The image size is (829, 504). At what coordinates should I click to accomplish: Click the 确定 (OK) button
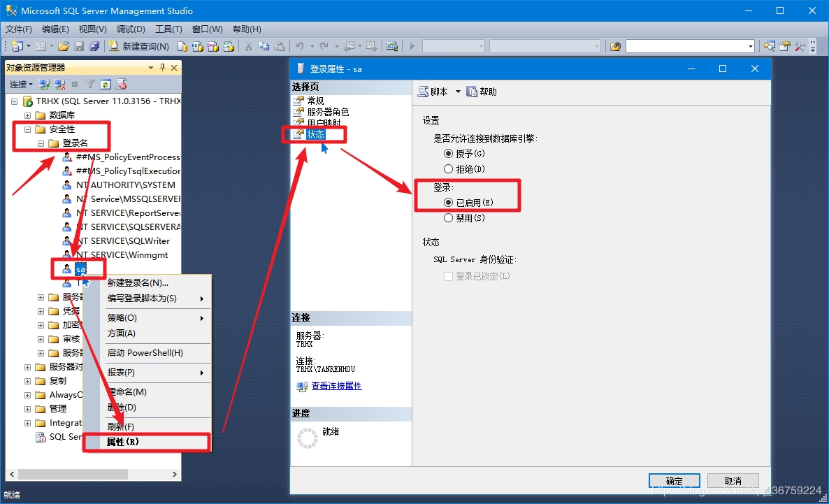(x=674, y=481)
